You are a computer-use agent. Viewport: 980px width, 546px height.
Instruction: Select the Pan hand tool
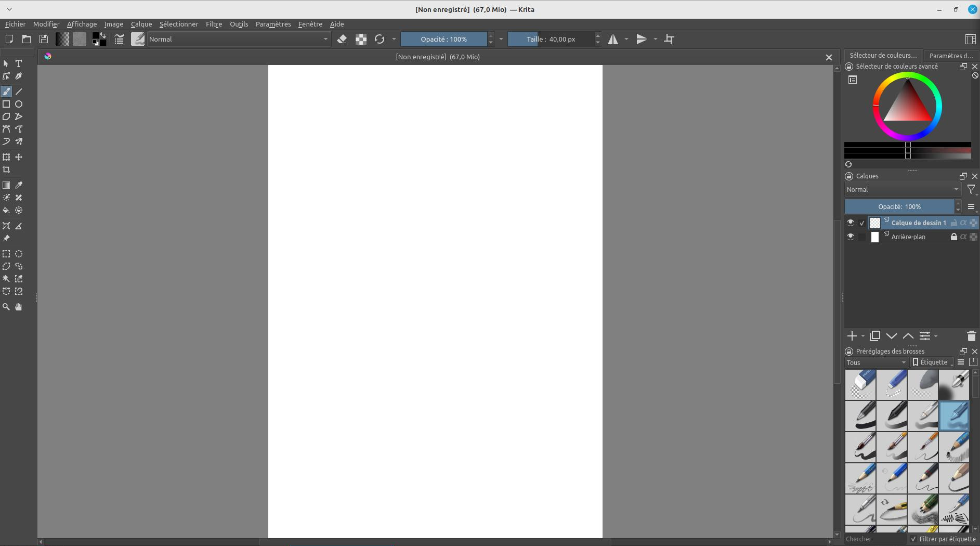(x=19, y=307)
